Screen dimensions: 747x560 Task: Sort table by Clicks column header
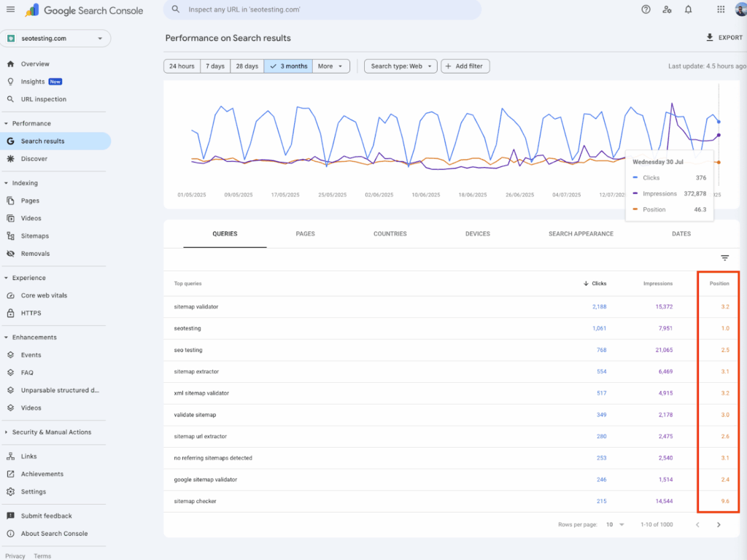click(x=595, y=284)
